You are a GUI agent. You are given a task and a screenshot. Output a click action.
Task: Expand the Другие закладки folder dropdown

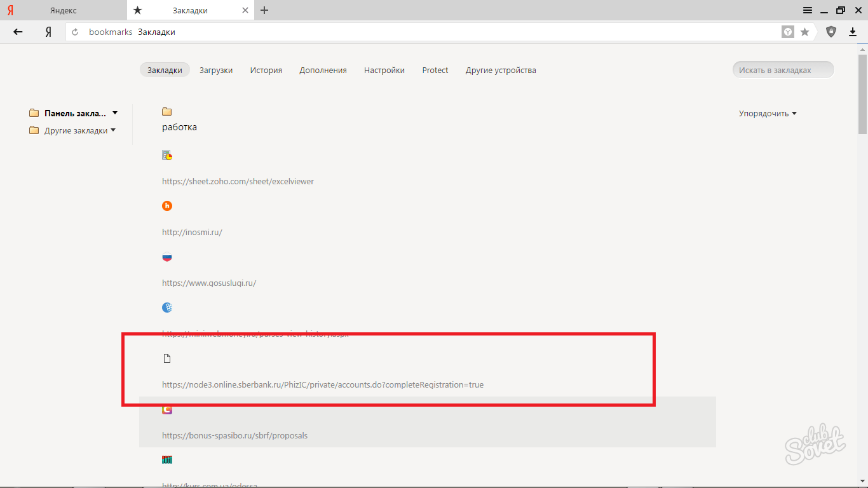click(x=113, y=130)
